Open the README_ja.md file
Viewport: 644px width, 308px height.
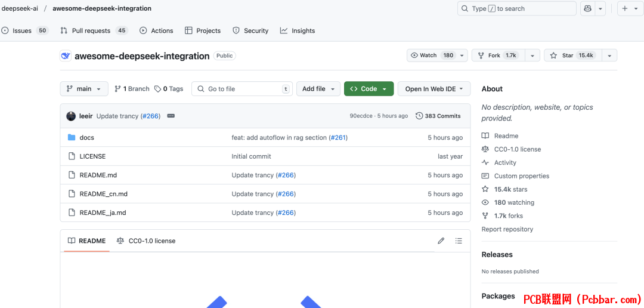(103, 213)
